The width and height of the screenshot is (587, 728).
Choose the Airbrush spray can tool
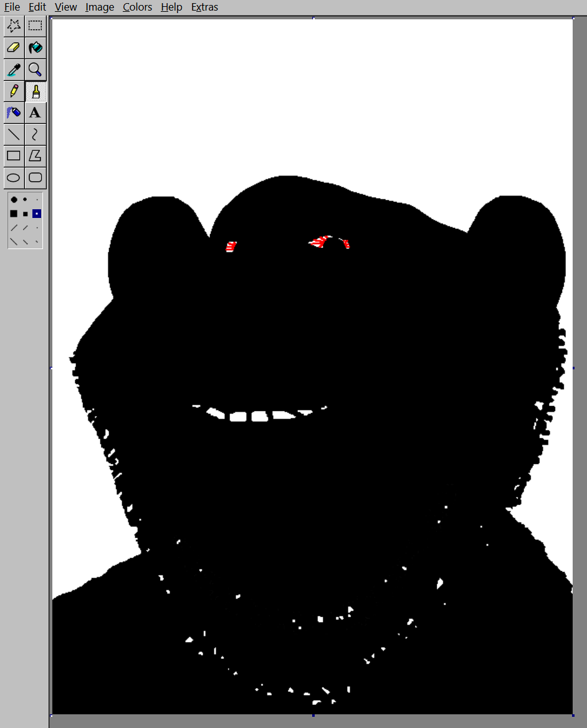(14, 113)
